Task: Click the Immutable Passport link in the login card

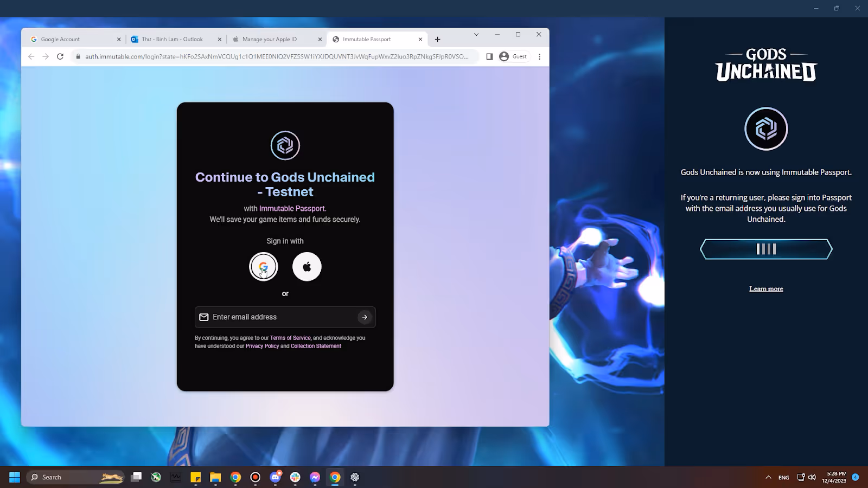Action: tap(292, 208)
